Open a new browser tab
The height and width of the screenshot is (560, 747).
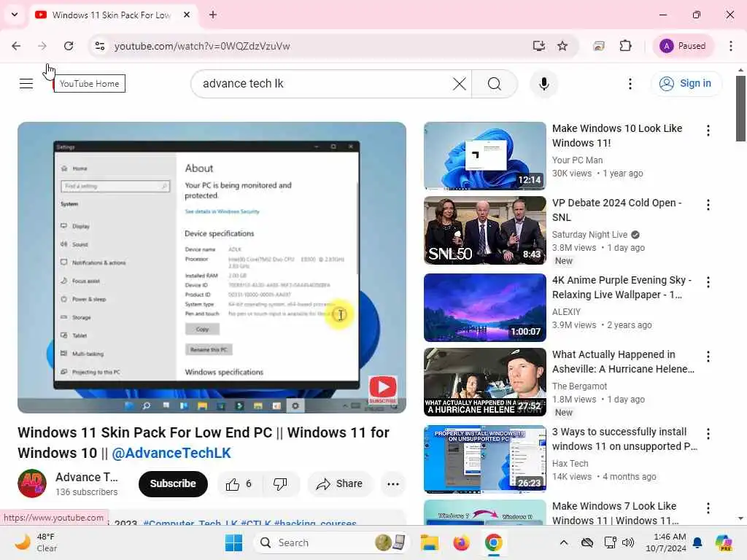click(213, 15)
